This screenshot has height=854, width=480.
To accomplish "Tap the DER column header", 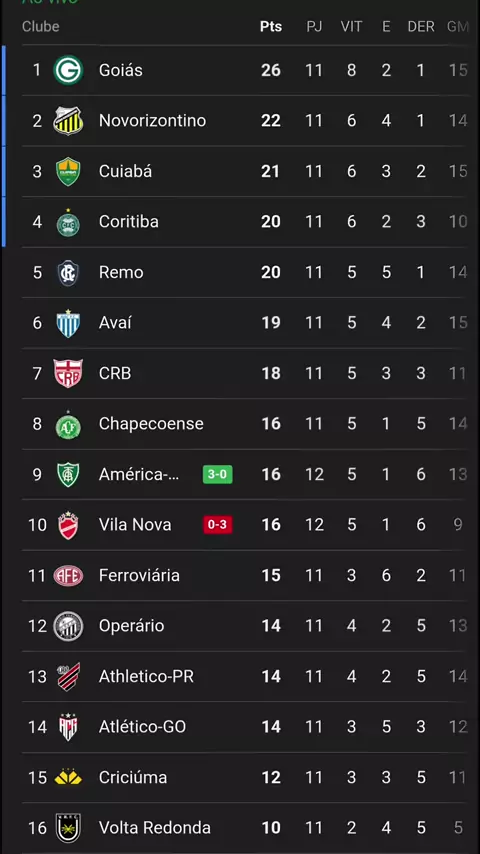I will pos(421,27).
